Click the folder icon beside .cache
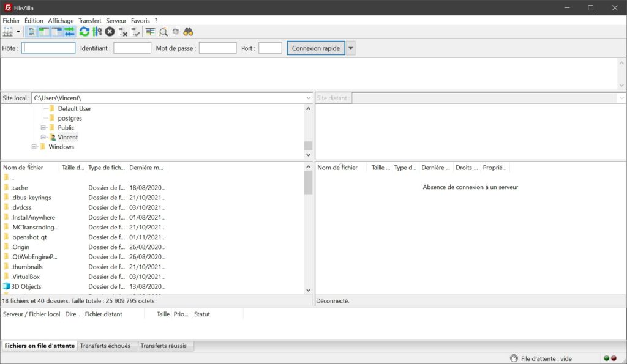This screenshot has height=364, width=627. click(x=6, y=187)
